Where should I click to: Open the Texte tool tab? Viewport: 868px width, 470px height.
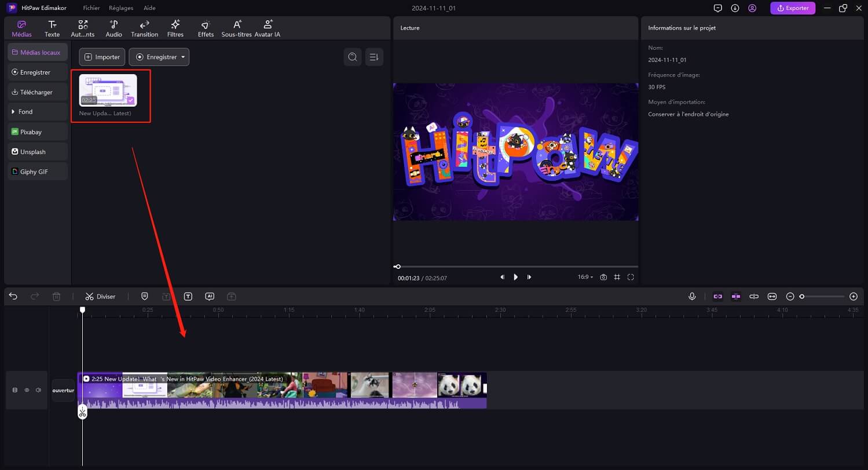[52, 28]
